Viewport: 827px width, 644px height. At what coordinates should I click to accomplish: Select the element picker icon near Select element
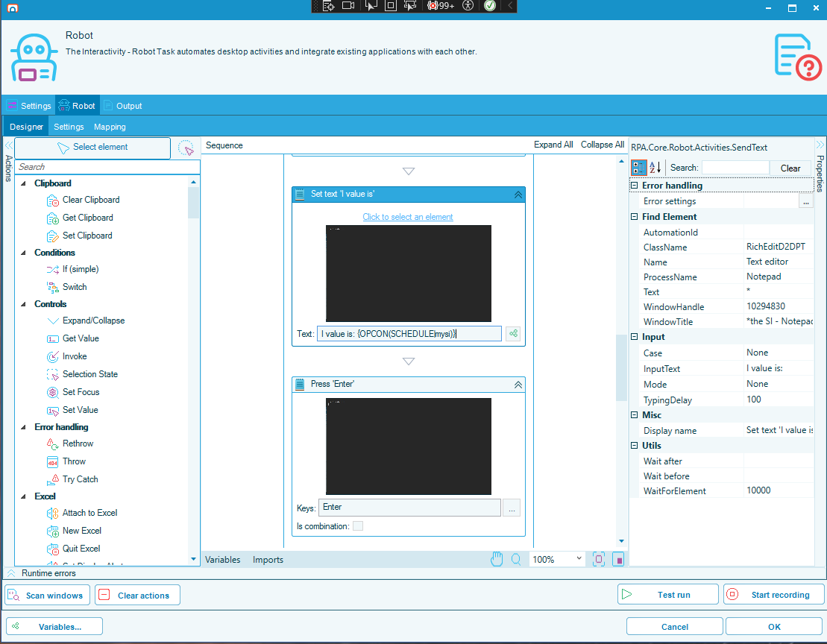185,148
